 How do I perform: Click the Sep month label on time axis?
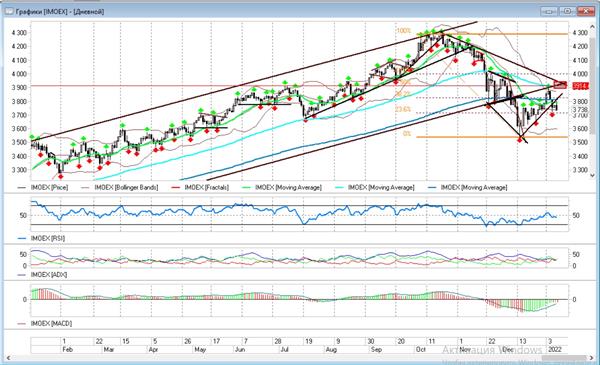[376, 350]
